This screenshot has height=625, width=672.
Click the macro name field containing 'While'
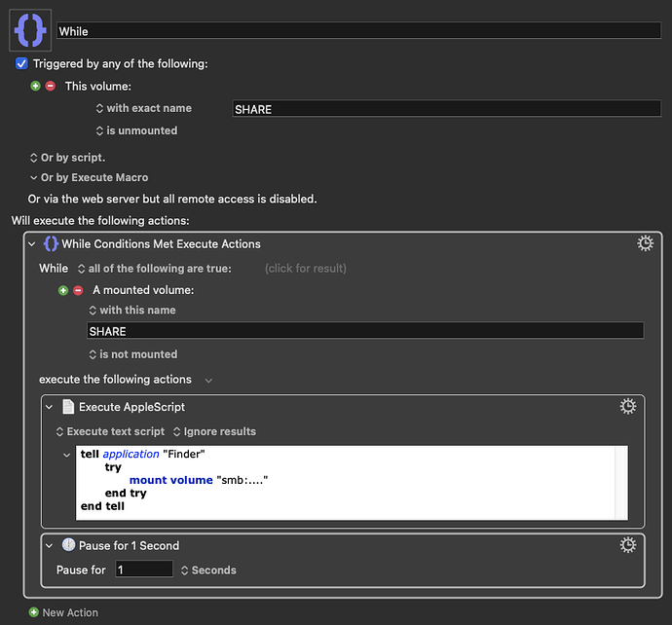(358, 31)
